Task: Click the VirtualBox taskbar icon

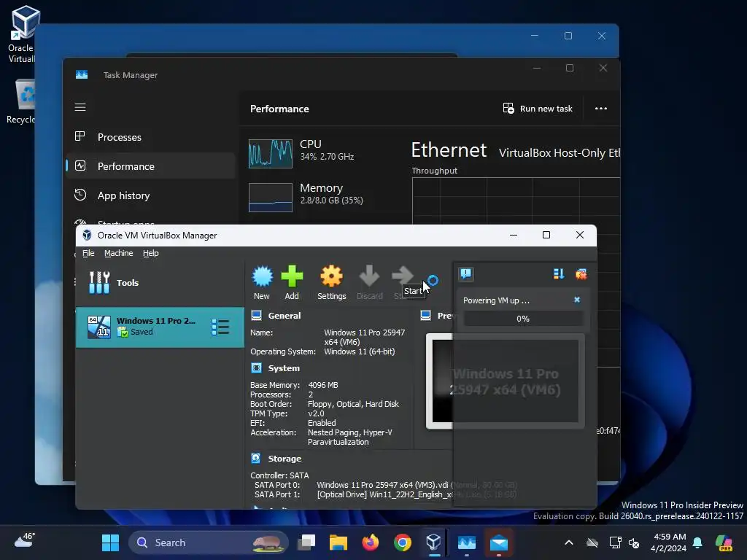Action: (x=433, y=542)
